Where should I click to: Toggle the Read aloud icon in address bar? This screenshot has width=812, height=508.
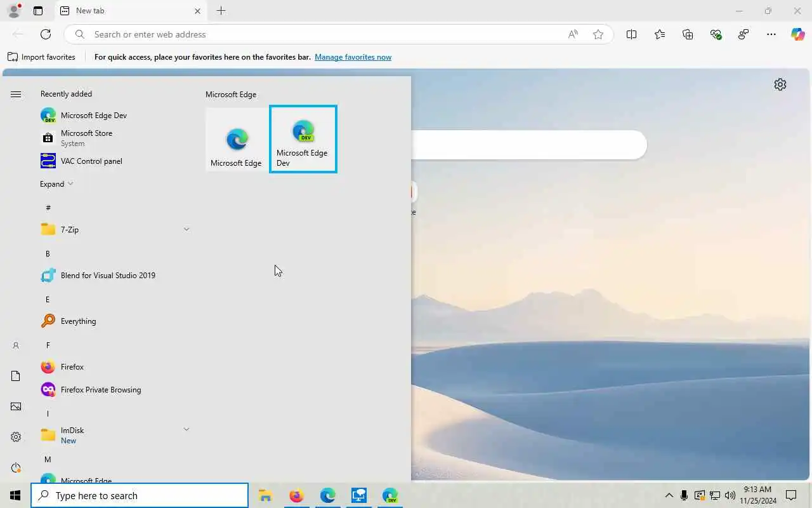point(573,34)
